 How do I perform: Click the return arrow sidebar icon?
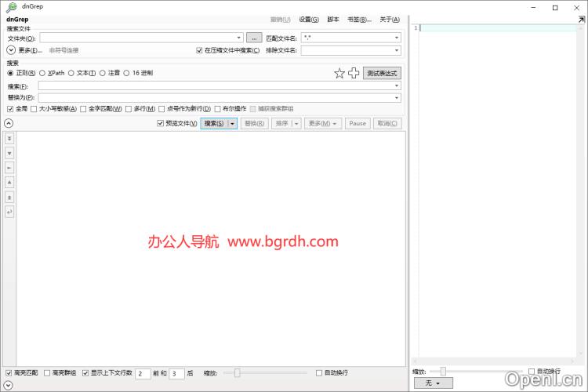9,212
